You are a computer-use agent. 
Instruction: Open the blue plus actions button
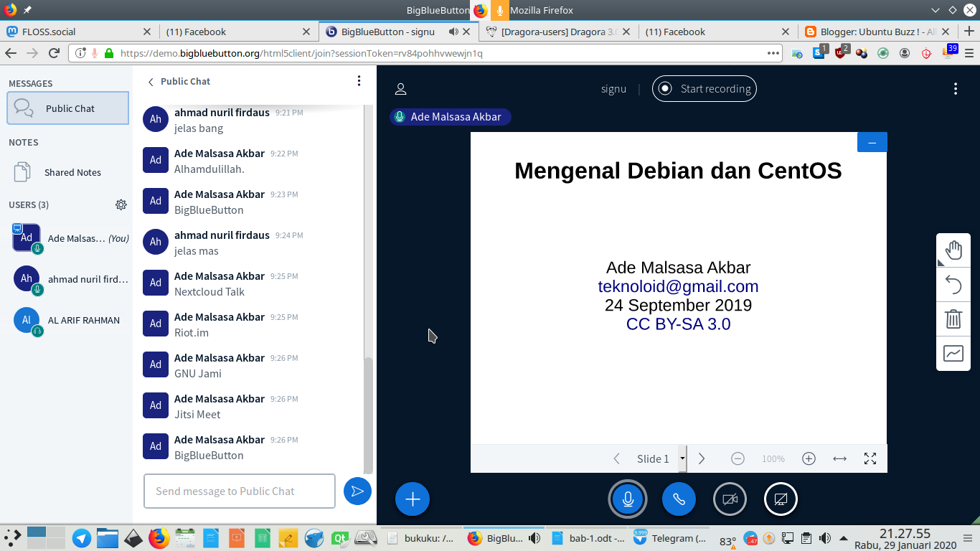click(x=413, y=499)
